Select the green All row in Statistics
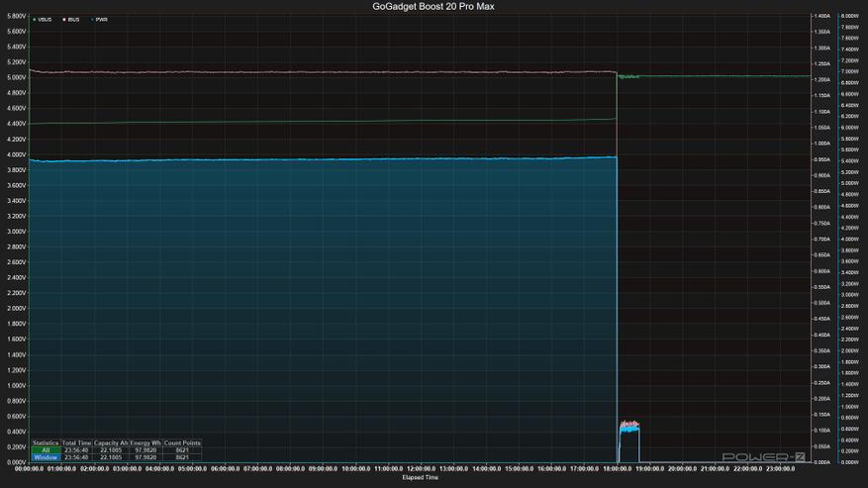 click(x=46, y=450)
